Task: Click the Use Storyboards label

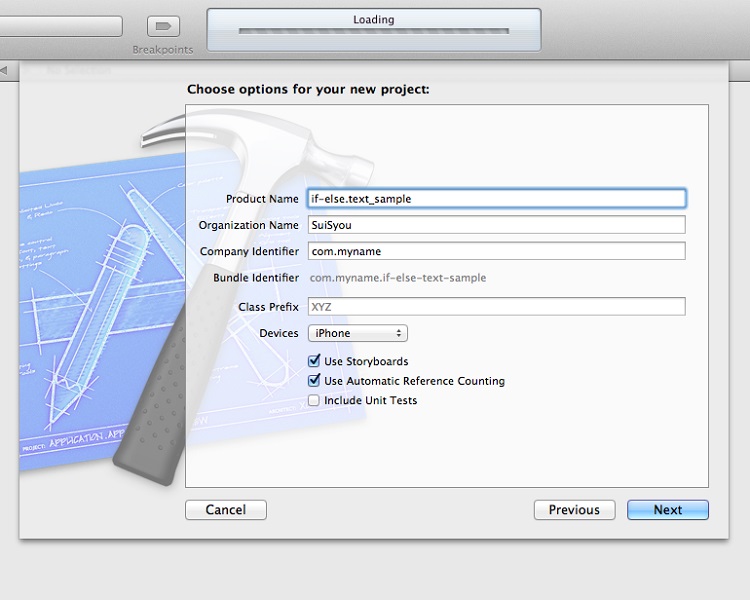Action: (366, 361)
